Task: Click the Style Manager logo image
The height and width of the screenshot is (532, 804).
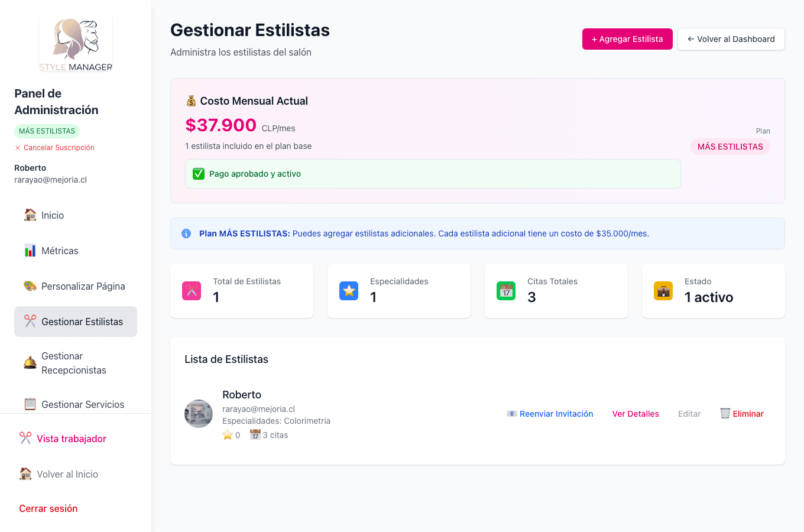Action: pos(75,43)
